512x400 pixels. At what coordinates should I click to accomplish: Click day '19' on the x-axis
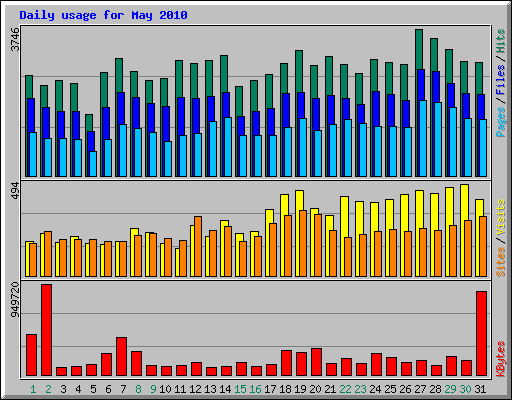click(x=300, y=389)
